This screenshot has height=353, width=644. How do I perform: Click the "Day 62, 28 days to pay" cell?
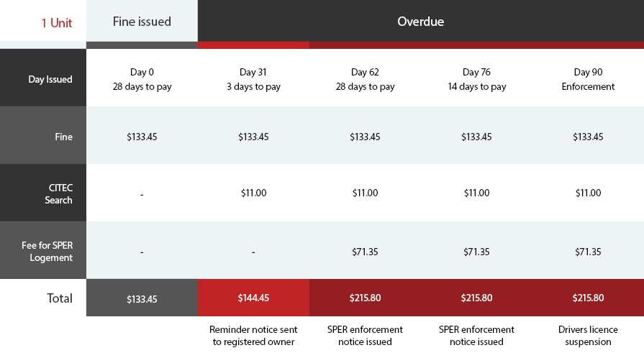point(365,79)
